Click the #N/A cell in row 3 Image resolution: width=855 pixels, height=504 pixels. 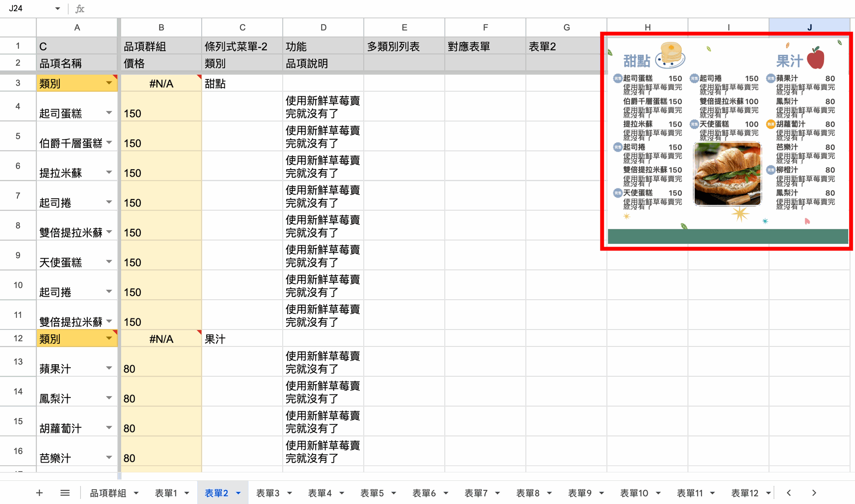pyautogui.click(x=161, y=83)
